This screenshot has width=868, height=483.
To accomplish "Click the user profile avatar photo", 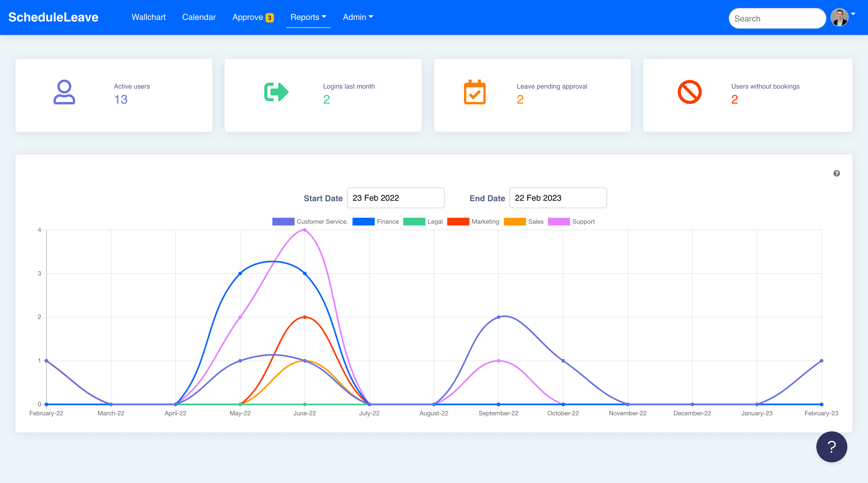I will pyautogui.click(x=839, y=18).
